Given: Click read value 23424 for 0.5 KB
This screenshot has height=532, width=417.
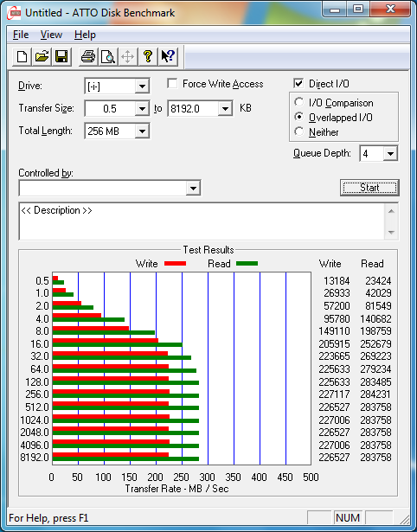Looking at the screenshot, I should pos(378,281).
